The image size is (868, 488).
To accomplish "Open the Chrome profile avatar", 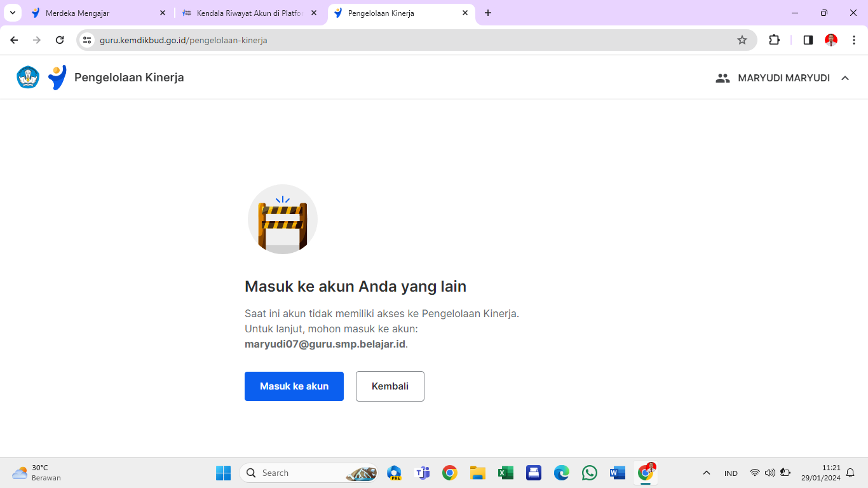I will [x=831, y=40].
